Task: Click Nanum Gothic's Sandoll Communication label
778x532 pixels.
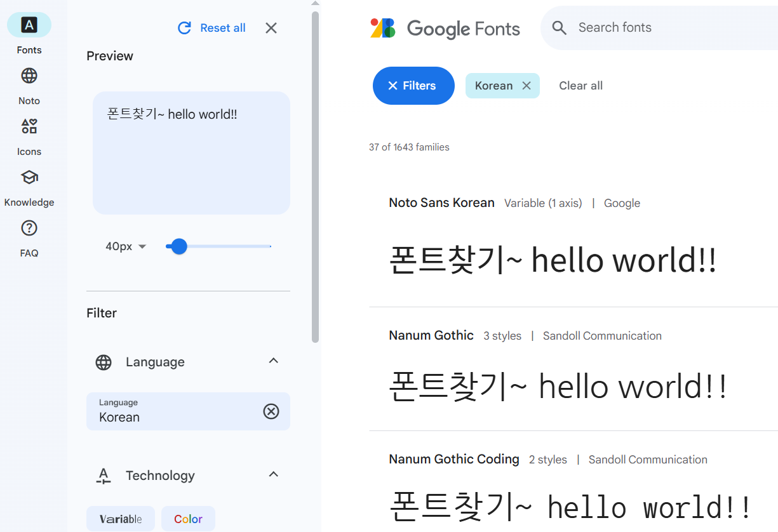Action: pyautogui.click(x=602, y=336)
